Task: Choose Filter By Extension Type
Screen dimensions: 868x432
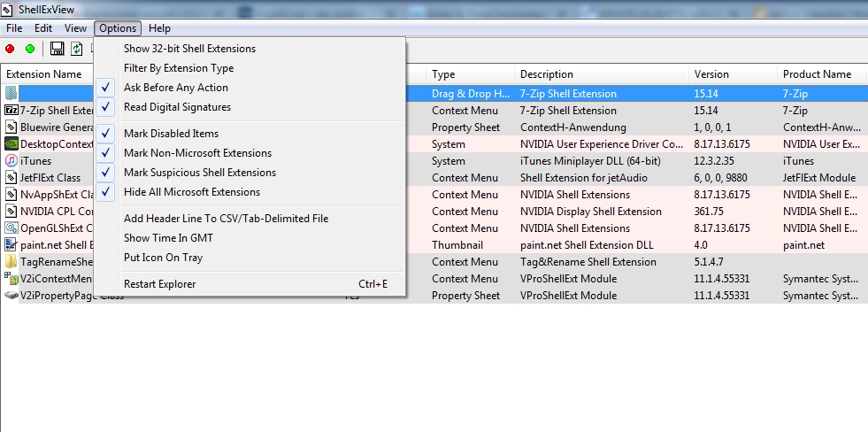Action: 250,68
